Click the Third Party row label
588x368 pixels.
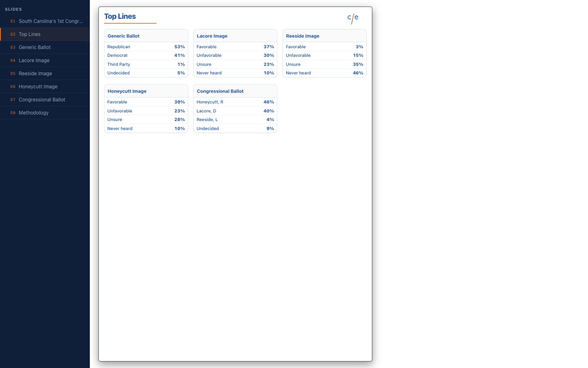coord(119,64)
